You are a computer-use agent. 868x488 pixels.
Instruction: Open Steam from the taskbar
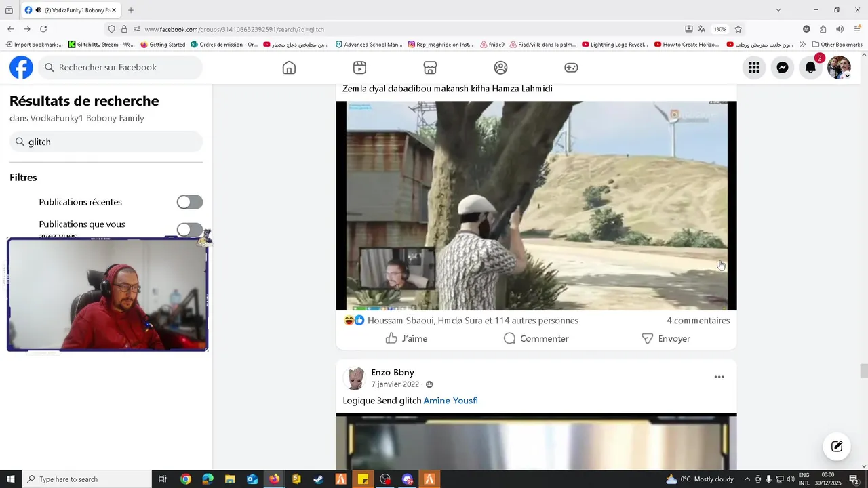(x=318, y=479)
